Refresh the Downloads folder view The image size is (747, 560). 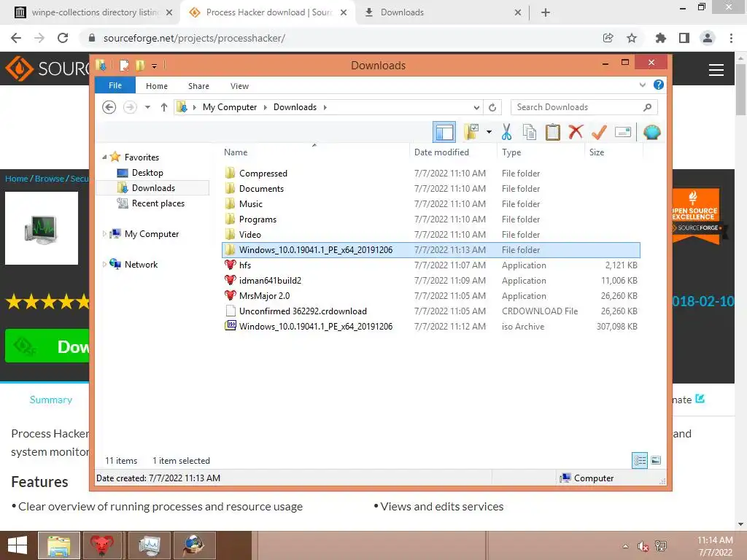click(492, 107)
